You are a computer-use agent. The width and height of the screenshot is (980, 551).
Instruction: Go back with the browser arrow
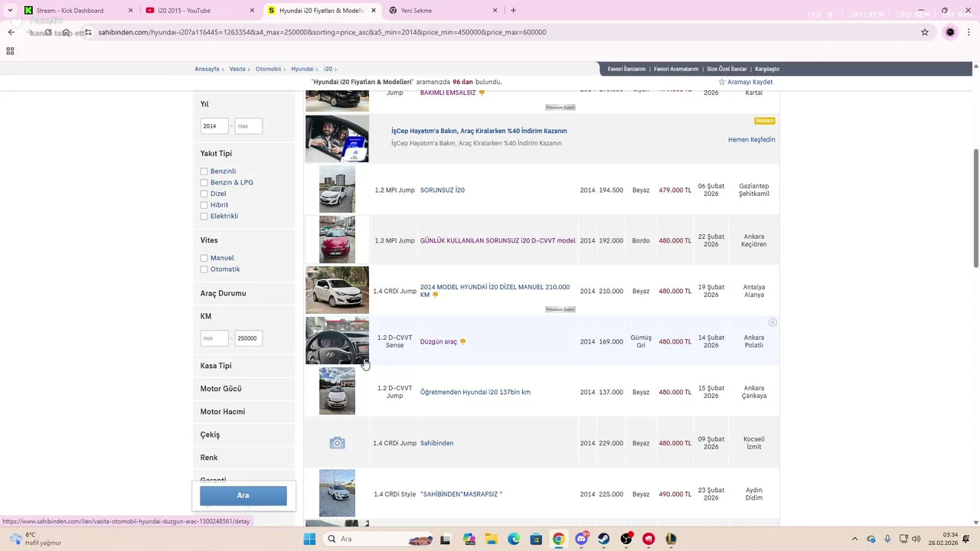point(11,32)
